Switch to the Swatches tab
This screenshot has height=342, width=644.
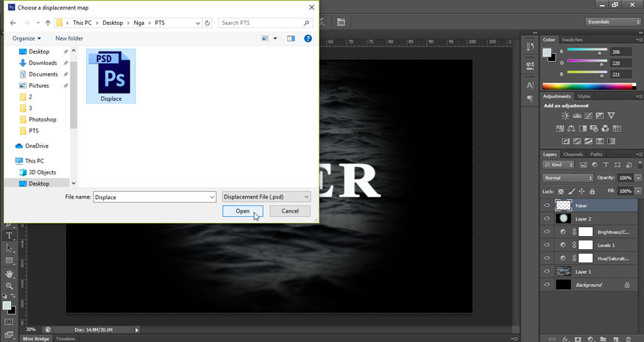coord(572,40)
